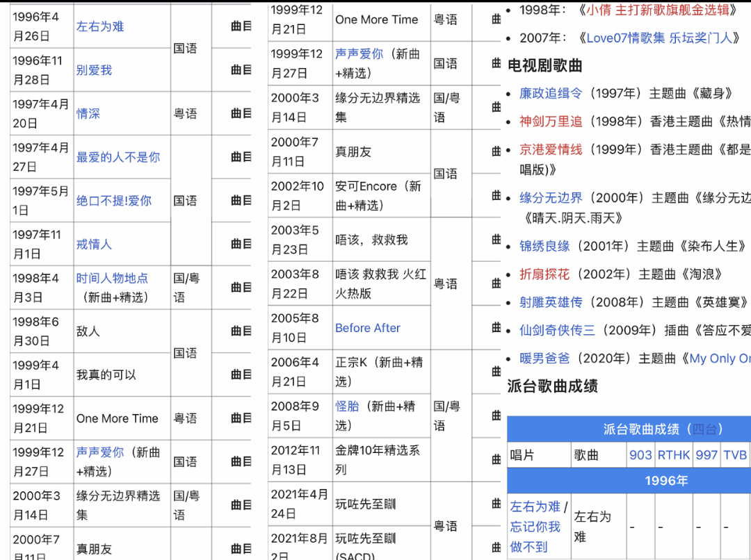Image resolution: width=751 pixels, height=560 pixels.
Task: Click the 唱片 column header
Action: 540,454
